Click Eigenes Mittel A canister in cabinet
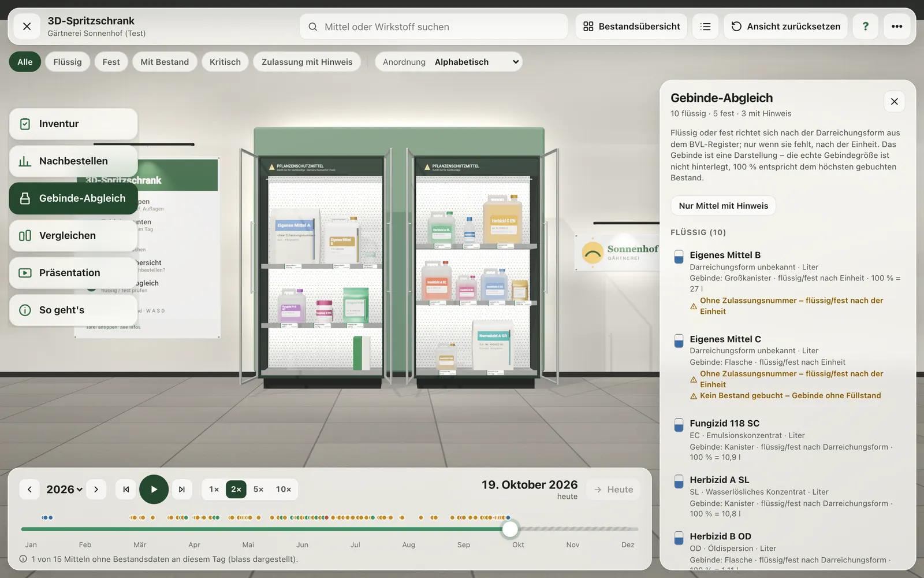Image resolution: width=924 pixels, height=578 pixels. [x=295, y=237]
